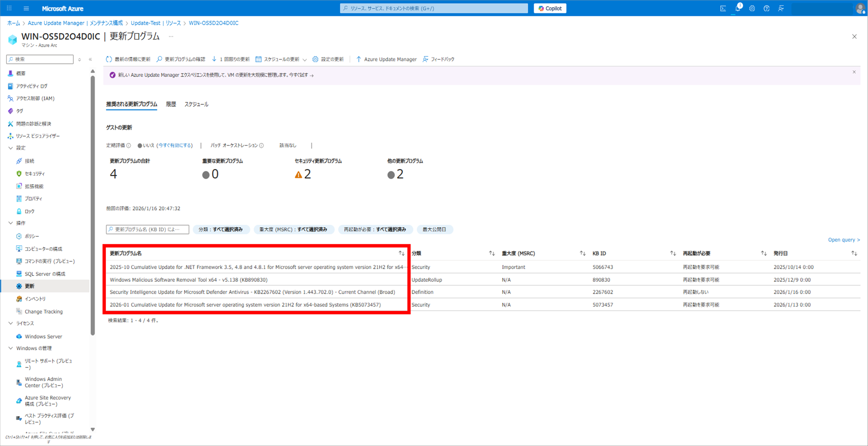Open 分類 filter pill
Viewport: 868px width, 446px height.
(x=221, y=229)
